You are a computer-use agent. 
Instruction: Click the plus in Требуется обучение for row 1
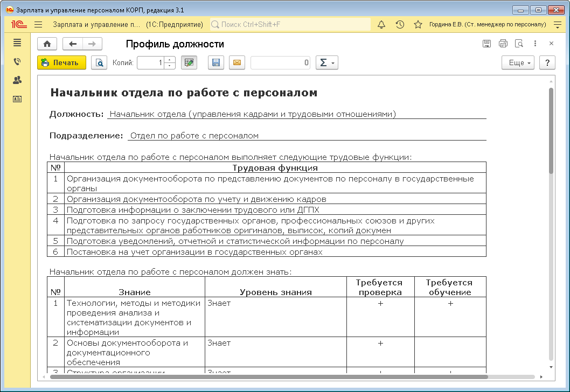[x=450, y=303]
